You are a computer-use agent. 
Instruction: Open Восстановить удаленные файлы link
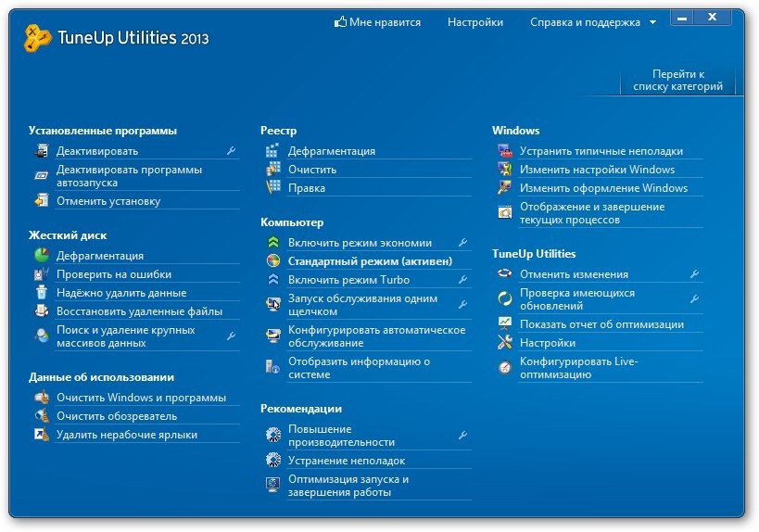(139, 311)
